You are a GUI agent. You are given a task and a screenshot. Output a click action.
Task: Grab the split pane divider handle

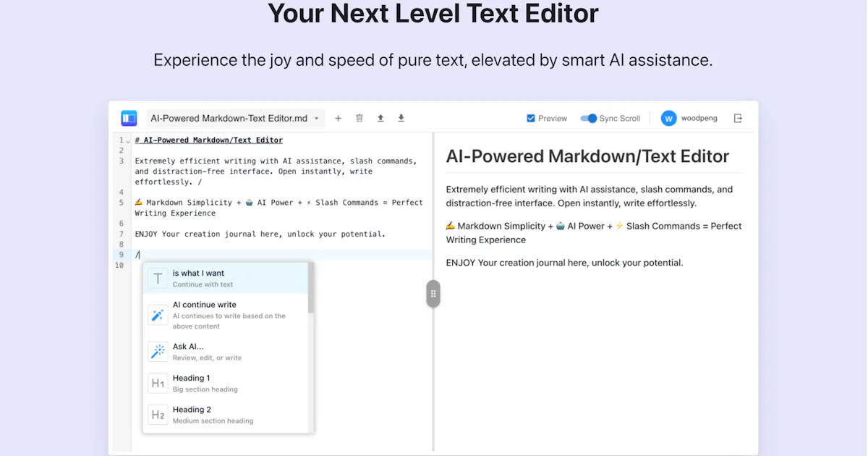tap(433, 293)
